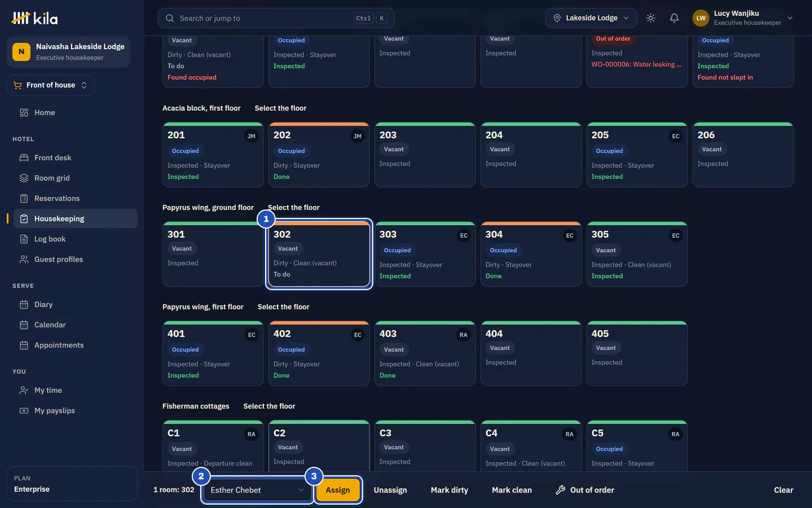
Task: Select room 405 card
Action: coord(637,353)
